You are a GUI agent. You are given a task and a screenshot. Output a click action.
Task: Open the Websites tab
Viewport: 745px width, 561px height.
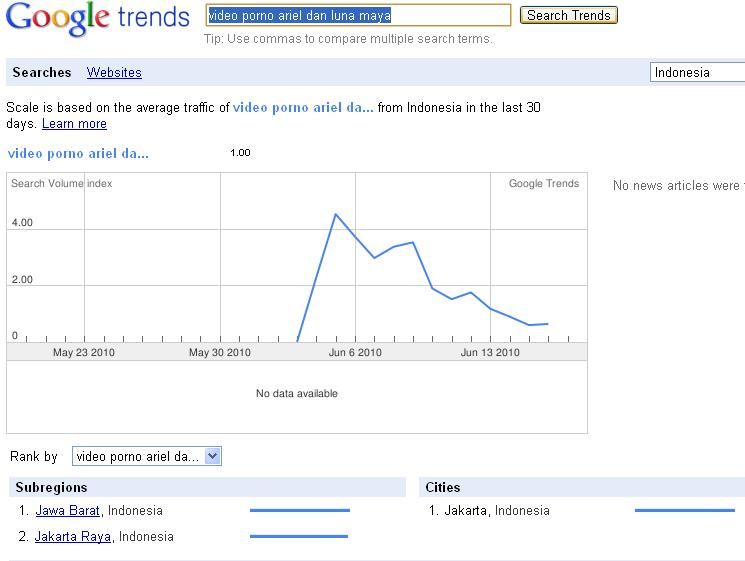click(x=114, y=72)
